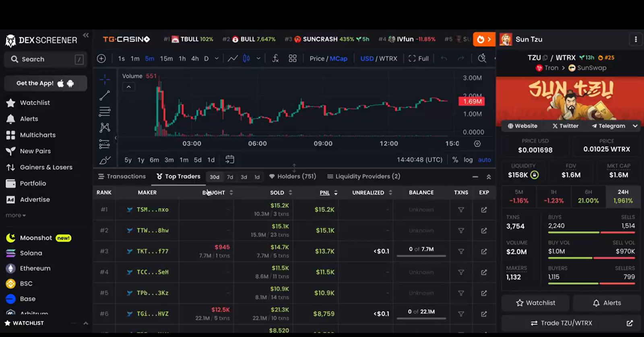Screen dimensions: 644x337
Task: Toggle USD versus WTRX denomination
Action: point(379,58)
